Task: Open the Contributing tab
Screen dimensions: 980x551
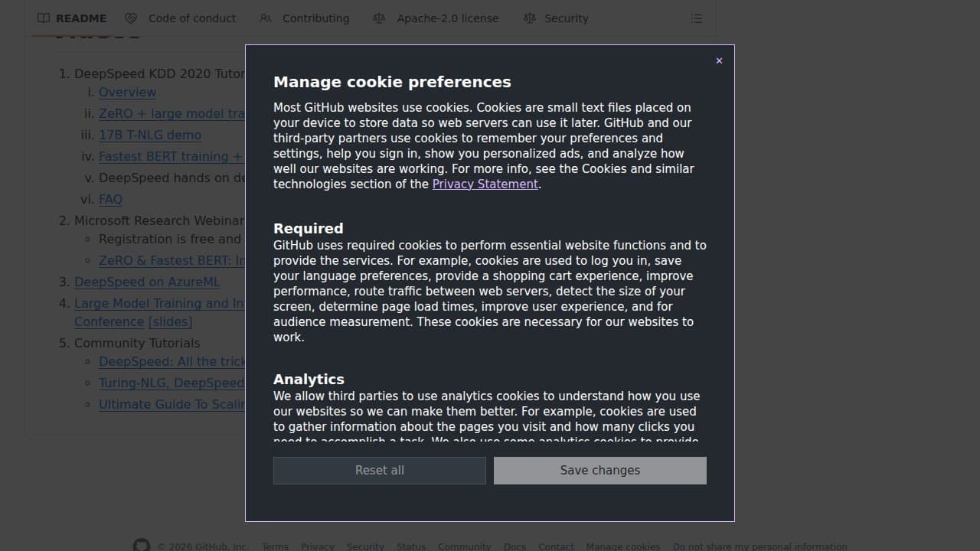Action: (x=305, y=18)
